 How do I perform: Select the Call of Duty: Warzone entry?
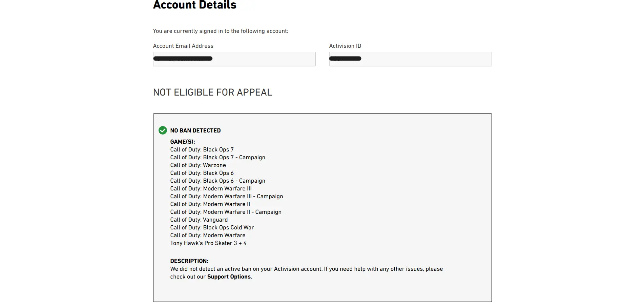point(198,165)
